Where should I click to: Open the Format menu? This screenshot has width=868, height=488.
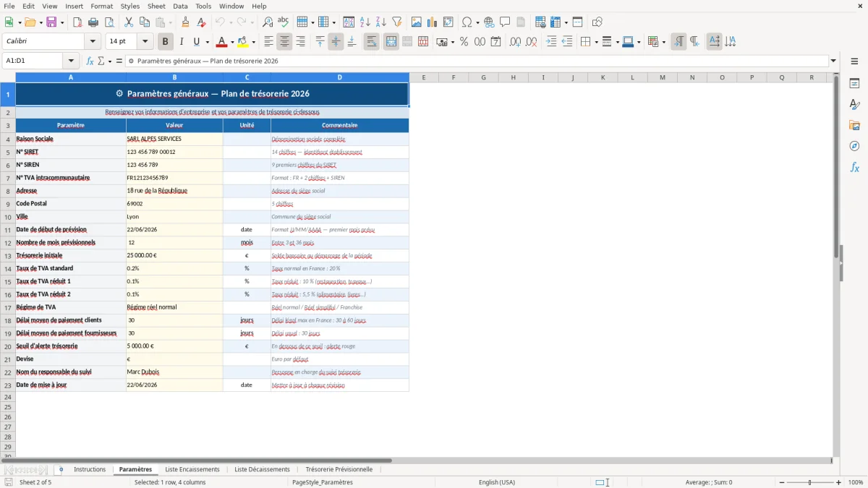click(101, 6)
